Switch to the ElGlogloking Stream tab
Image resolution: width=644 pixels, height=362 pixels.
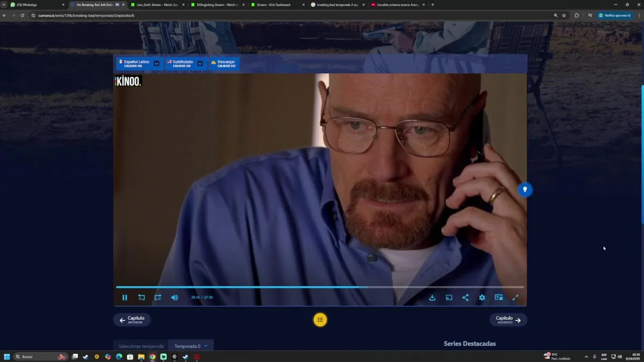pos(217,5)
